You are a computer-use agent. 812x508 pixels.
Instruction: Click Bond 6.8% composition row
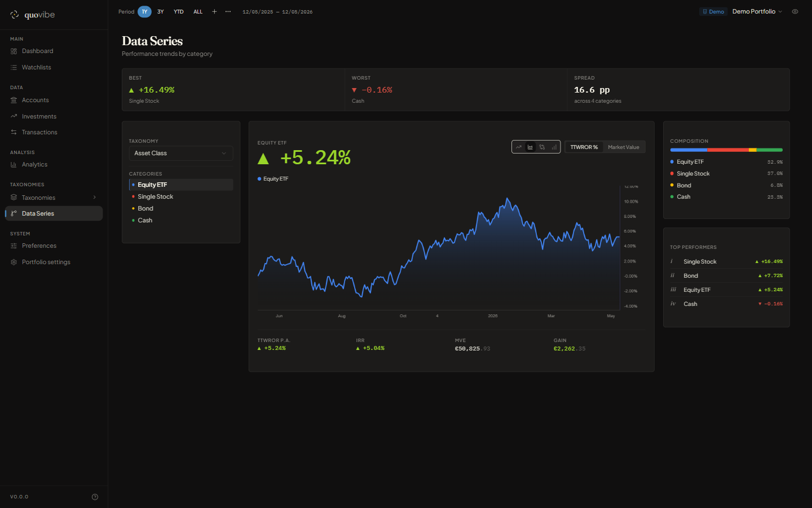tap(726, 185)
